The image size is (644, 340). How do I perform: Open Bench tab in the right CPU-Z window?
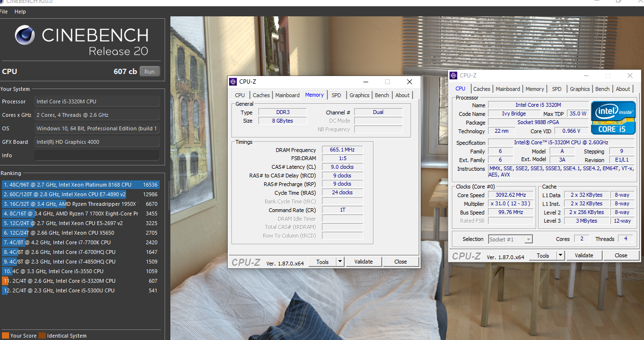[603, 89]
